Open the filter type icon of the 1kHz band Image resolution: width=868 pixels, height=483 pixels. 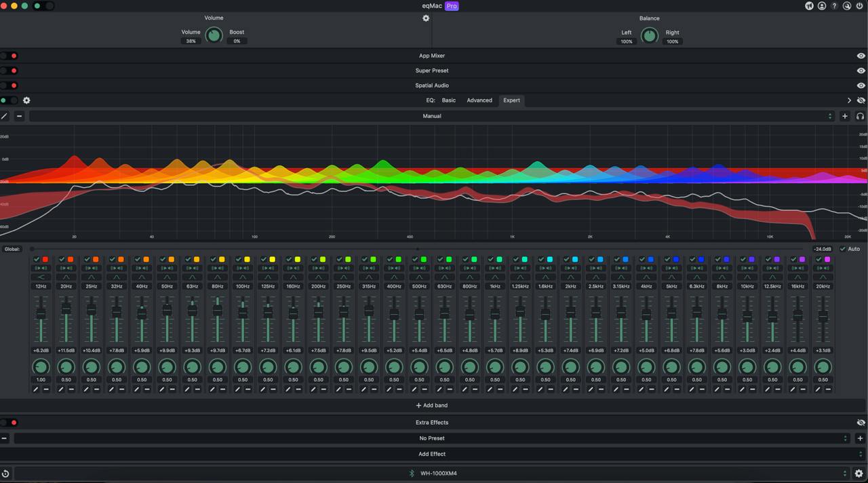pos(495,277)
